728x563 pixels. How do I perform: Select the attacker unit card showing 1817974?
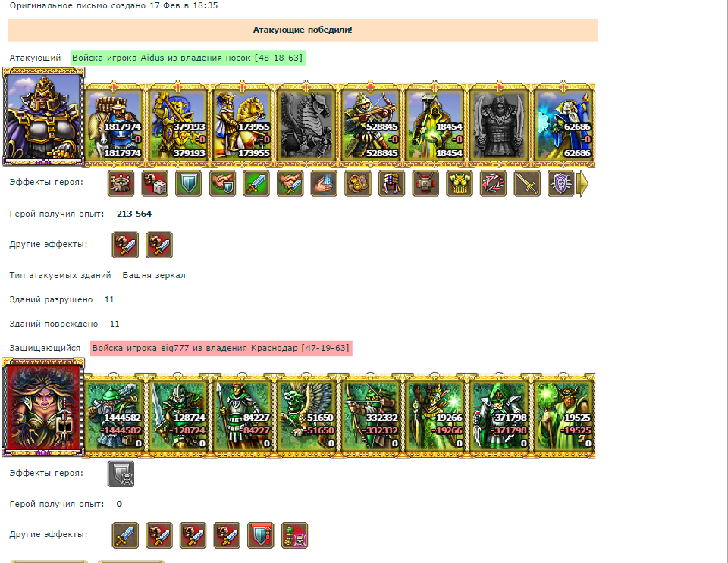(x=114, y=125)
